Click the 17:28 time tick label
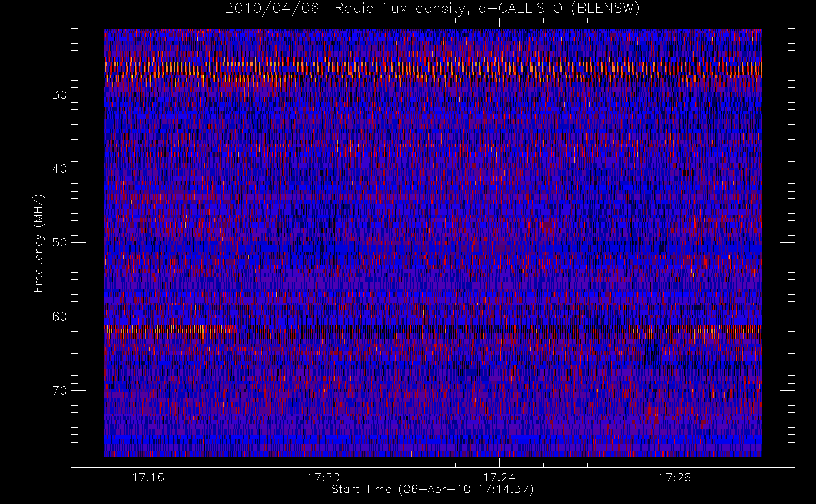Screen dimensions: 816x504 [675, 477]
